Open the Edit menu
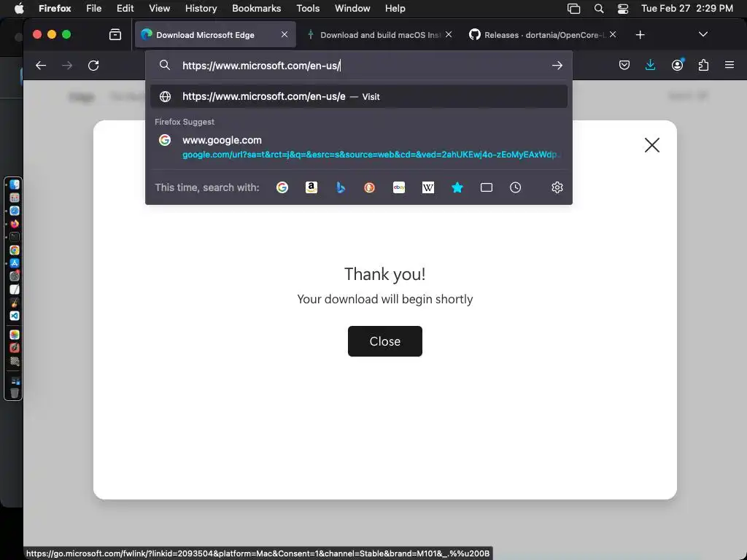The width and height of the screenshot is (747, 560). pos(125,9)
